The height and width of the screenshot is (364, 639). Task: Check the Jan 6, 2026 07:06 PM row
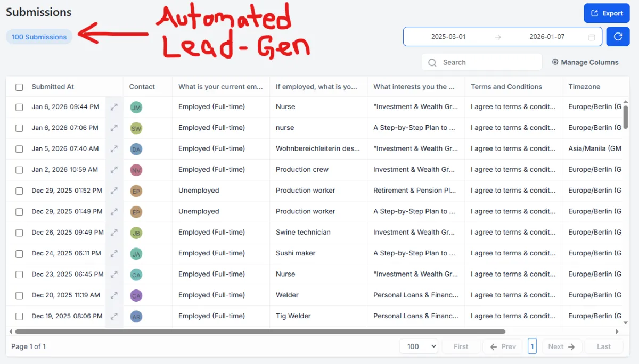(x=19, y=128)
